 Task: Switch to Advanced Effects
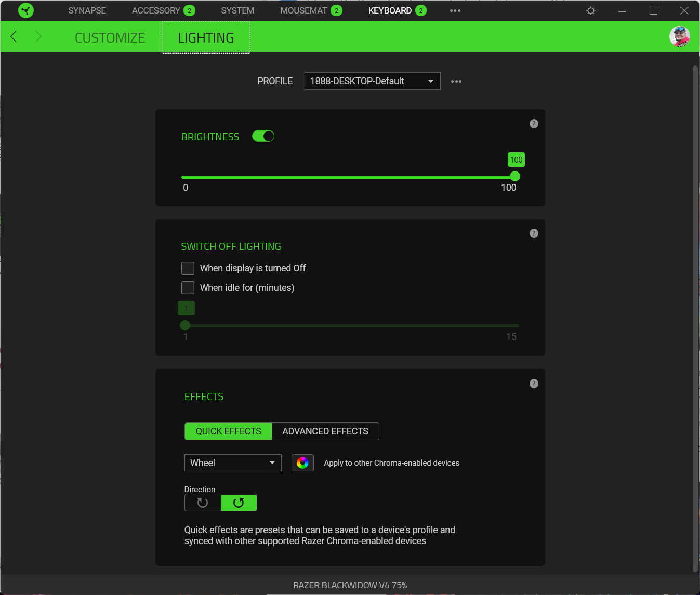[325, 431]
